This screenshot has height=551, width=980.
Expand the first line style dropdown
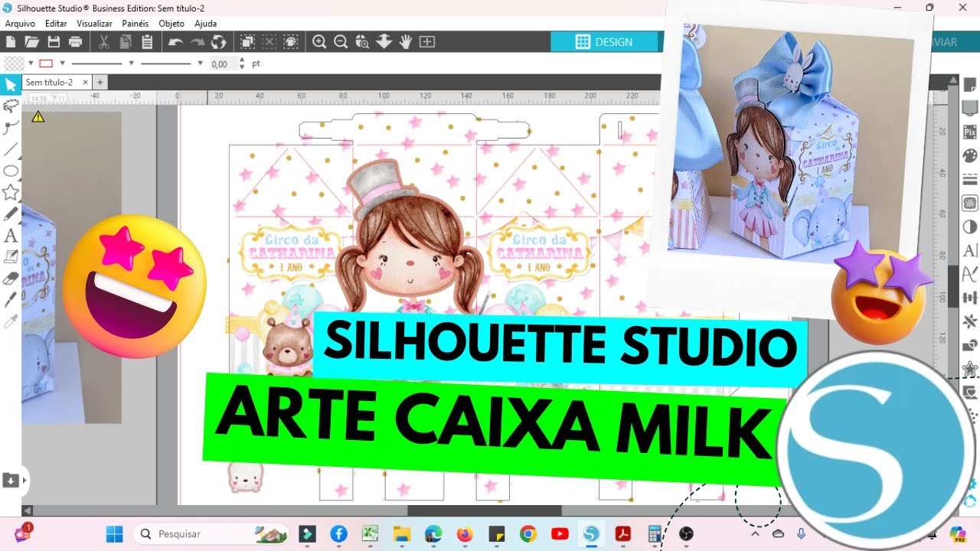[131, 64]
